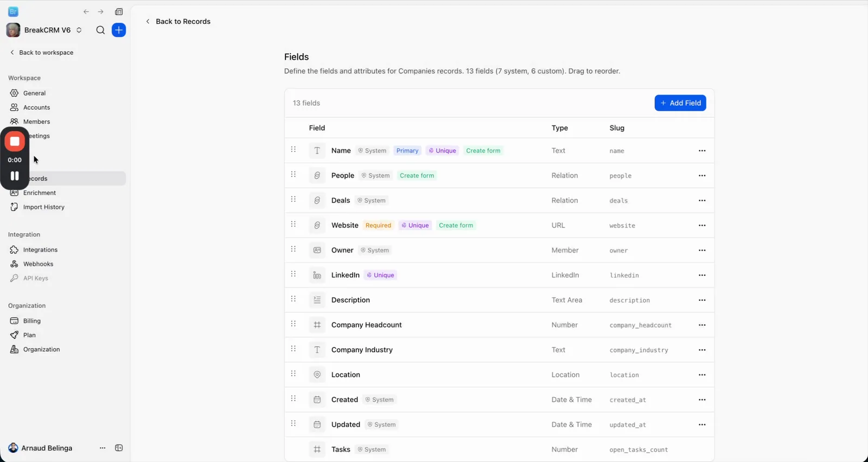The height and width of the screenshot is (462, 868).
Task: Click the Company Headcount number type icon
Action: (317, 325)
